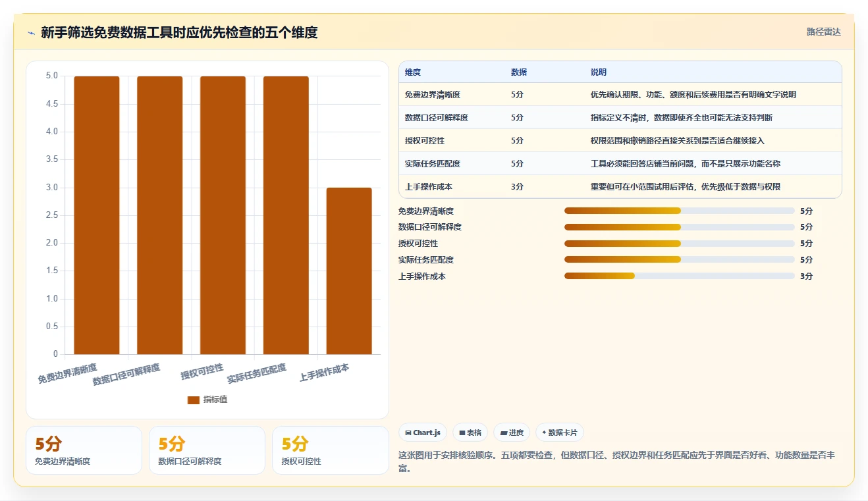This screenshot has height=501, width=868.
Task: Select the Chart.js tag chip
Action: click(x=423, y=433)
